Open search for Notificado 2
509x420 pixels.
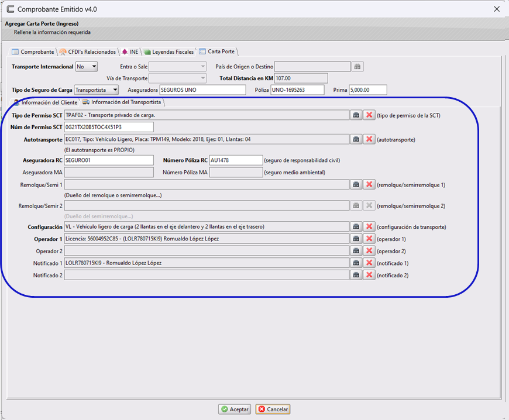click(x=356, y=275)
